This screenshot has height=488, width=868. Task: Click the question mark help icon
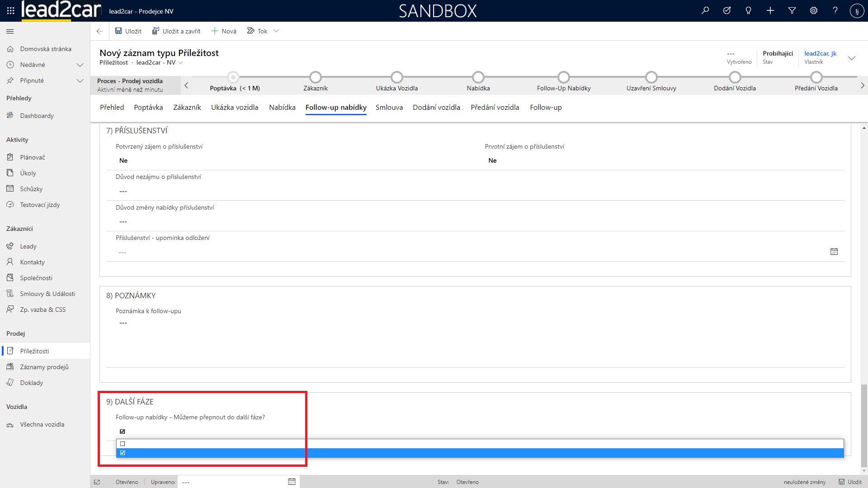pos(835,10)
